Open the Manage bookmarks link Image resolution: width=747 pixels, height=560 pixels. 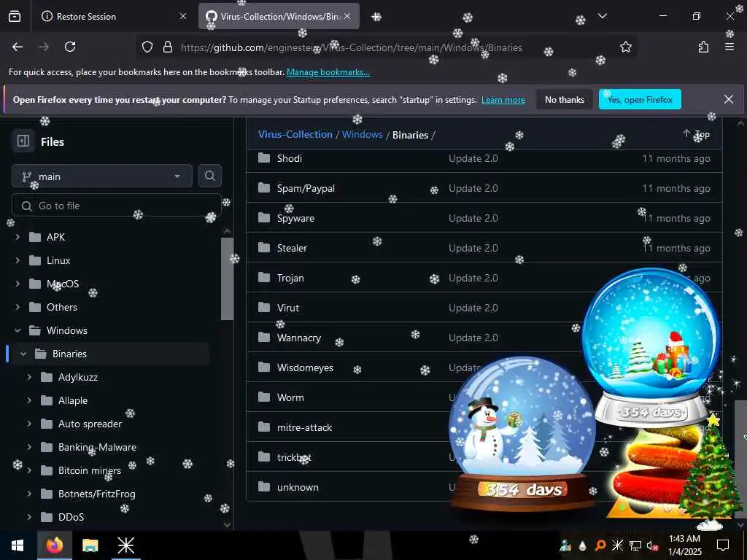click(328, 72)
